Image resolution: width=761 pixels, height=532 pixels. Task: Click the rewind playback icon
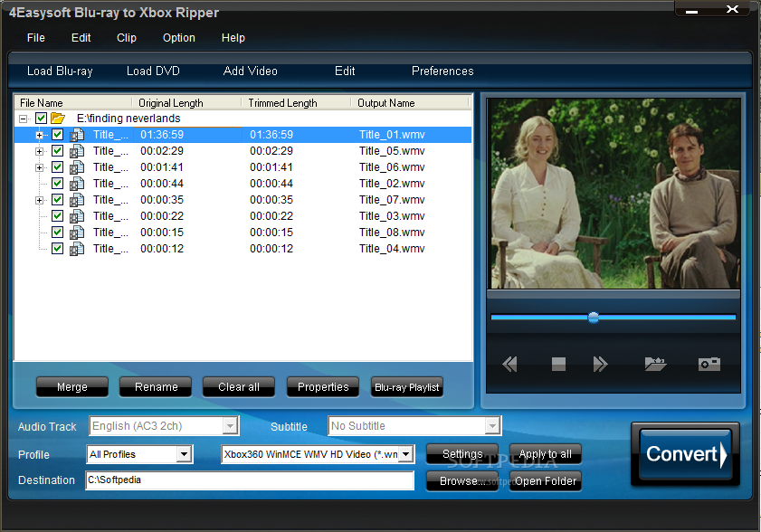[509, 364]
